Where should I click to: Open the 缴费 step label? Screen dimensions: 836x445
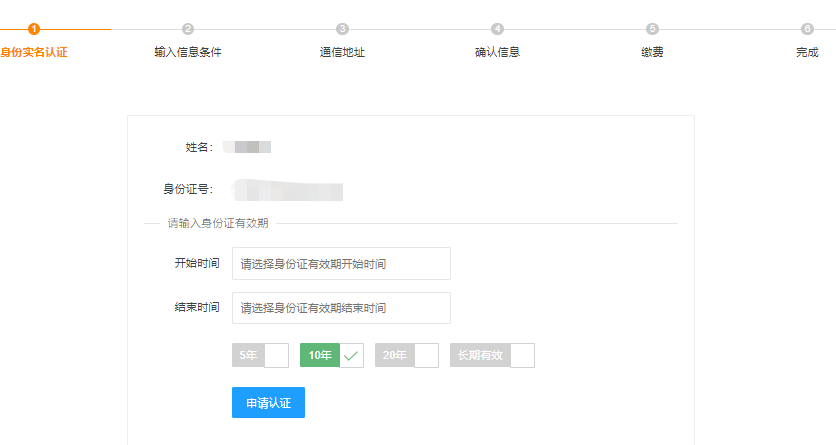[x=652, y=52]
